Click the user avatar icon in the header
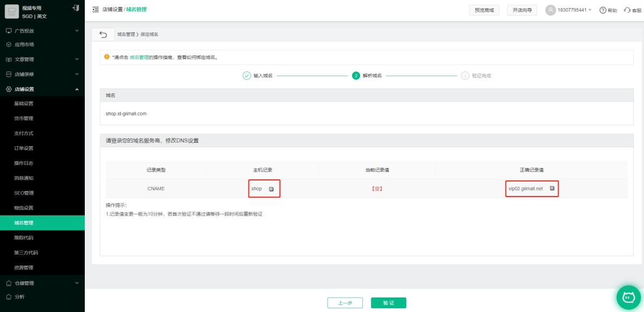 click(551, 10)
